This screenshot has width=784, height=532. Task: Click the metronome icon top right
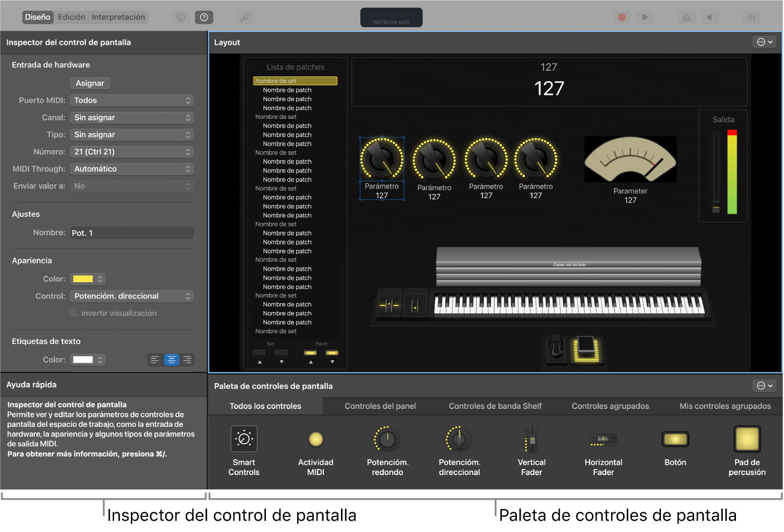point(686,17)
